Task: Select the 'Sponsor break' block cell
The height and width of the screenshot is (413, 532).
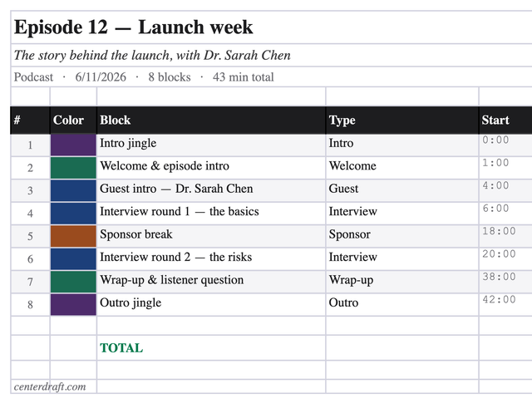Action: (x=211, y=236)
